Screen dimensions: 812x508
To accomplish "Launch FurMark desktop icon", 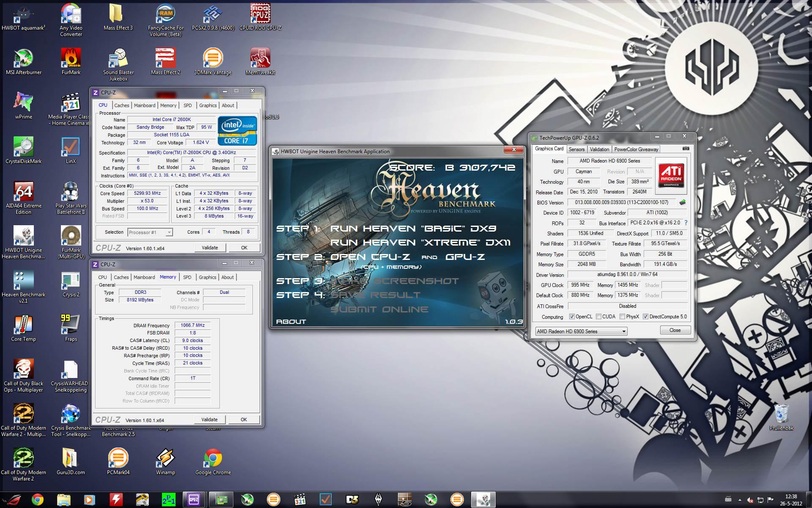I will (71, 61).
